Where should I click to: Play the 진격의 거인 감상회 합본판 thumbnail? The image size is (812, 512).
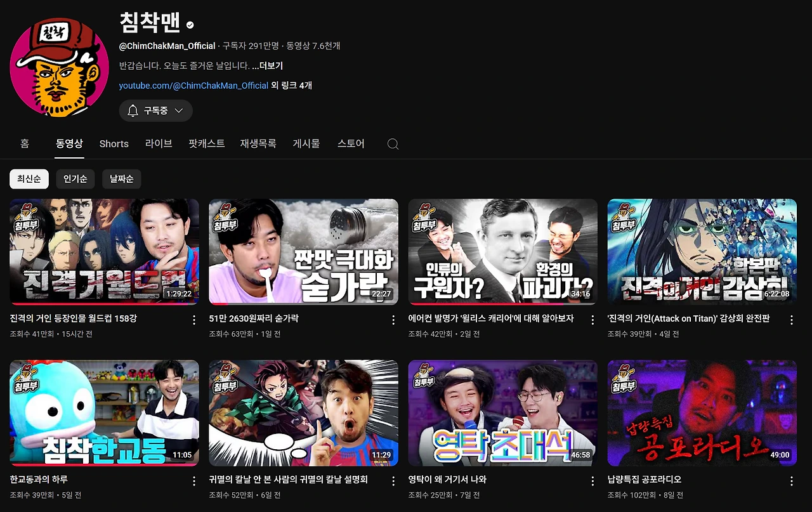click(x=702, y=252)
